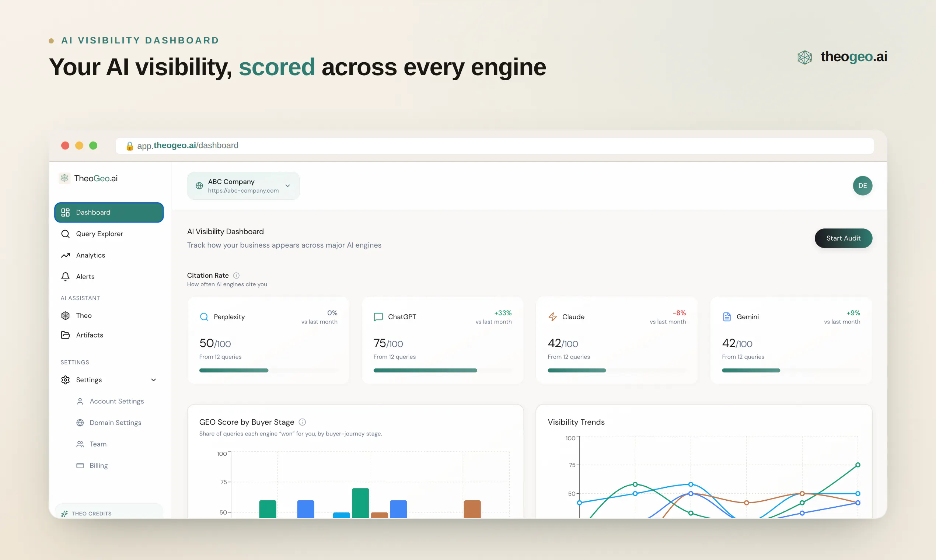Click the https://abc-company.com URL text

(x=244, y=191)
